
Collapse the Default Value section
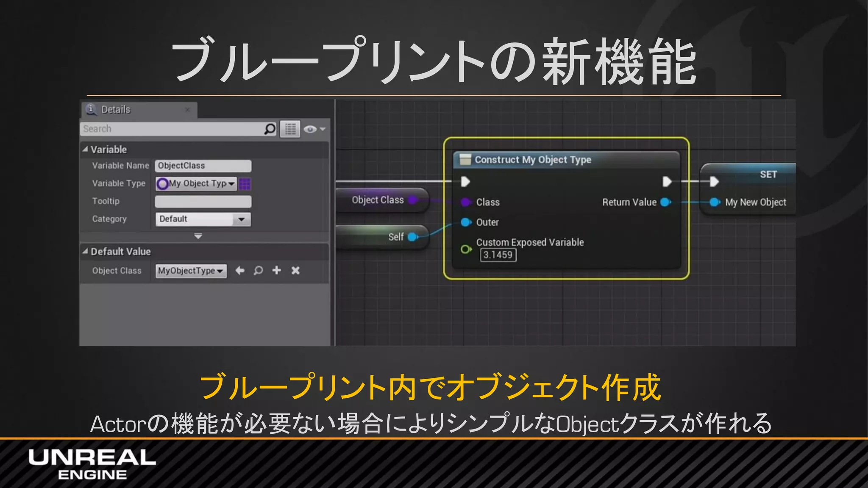[85, 251]
